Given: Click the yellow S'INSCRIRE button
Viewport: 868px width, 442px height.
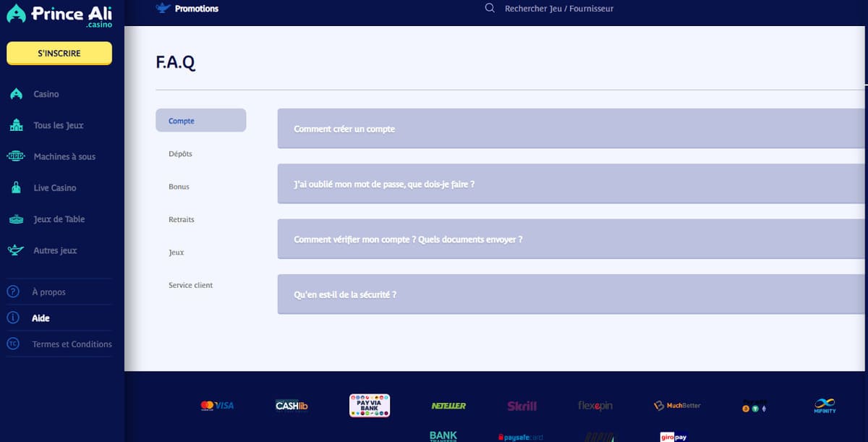Looking at the screenshot, I should pyautogui.click(x=59, y=53).
